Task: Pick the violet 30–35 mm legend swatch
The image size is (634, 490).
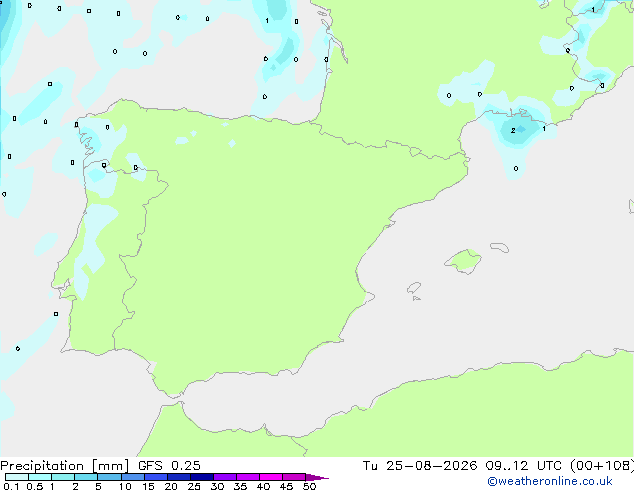Action: [225, 477]
